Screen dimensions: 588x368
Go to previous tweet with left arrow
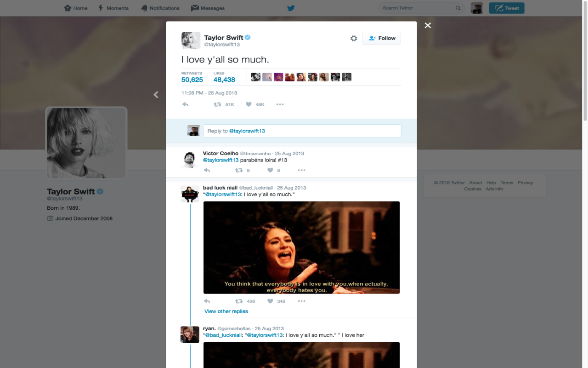156,94
